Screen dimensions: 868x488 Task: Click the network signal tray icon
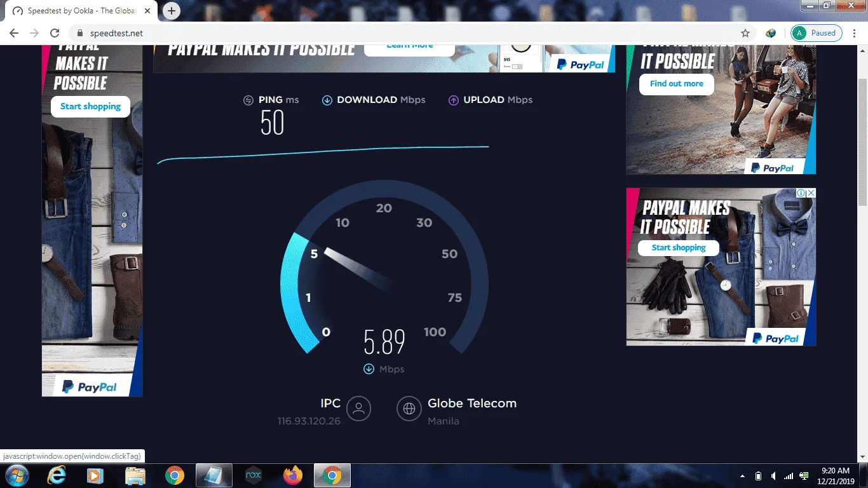coord(789,476)
